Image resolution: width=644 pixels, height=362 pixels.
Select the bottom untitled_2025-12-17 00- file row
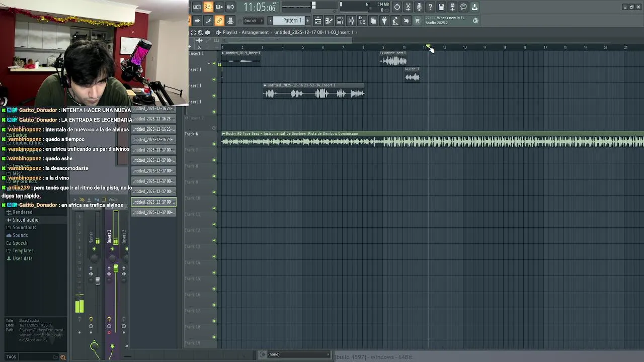click(x=153, y=212)
